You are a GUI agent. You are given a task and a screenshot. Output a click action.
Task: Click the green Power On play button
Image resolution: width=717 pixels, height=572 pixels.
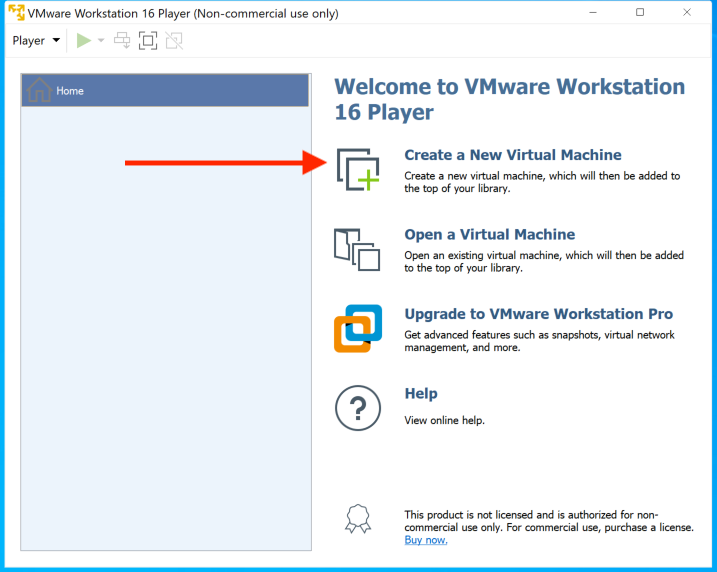(x=84, y=41)
